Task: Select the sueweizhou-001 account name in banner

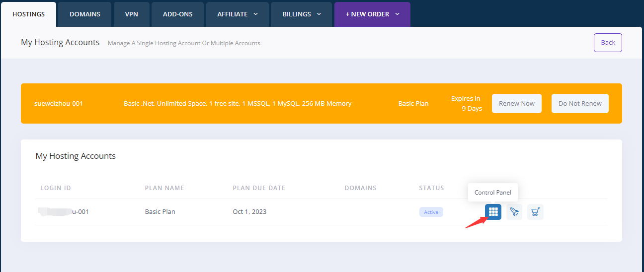Action: (59, 104)
